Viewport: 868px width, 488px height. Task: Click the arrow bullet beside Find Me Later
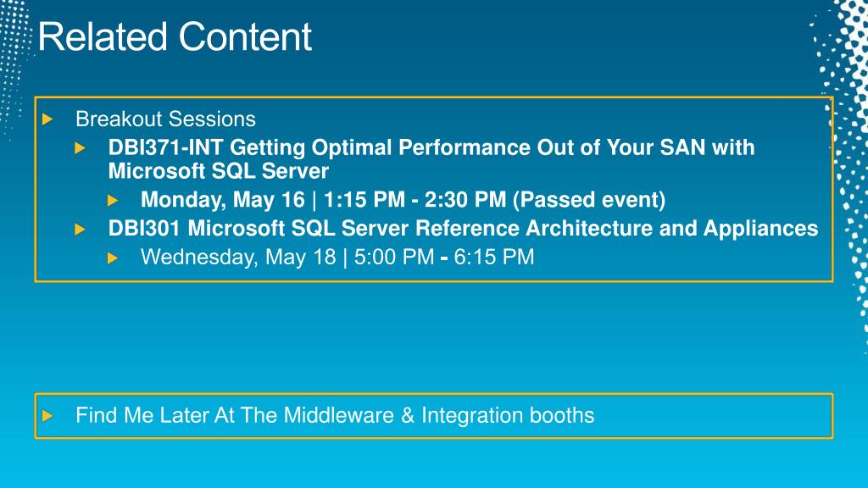(47, 415)
